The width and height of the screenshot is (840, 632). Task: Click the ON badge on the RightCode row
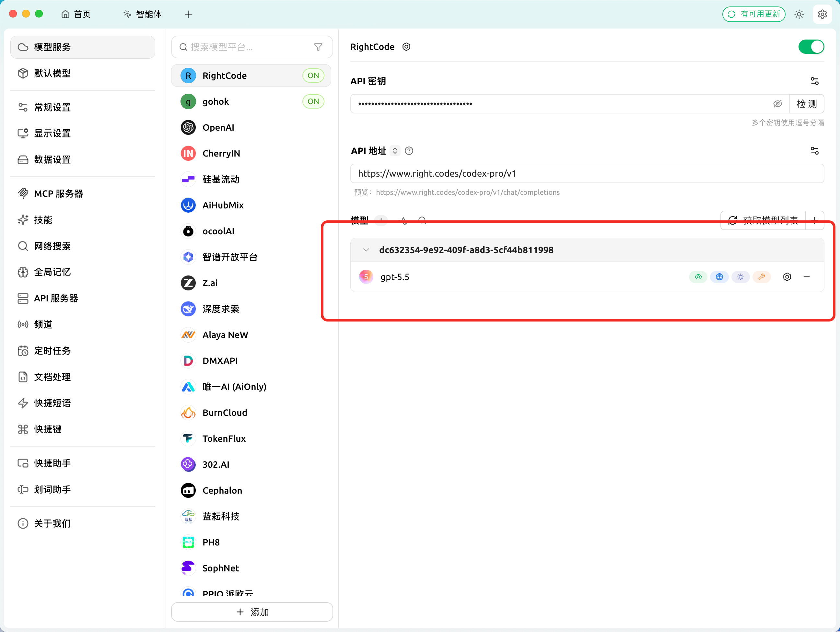pos(313,76)
